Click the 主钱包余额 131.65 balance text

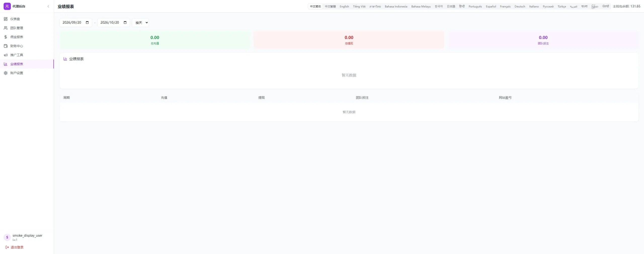[626, 6]
